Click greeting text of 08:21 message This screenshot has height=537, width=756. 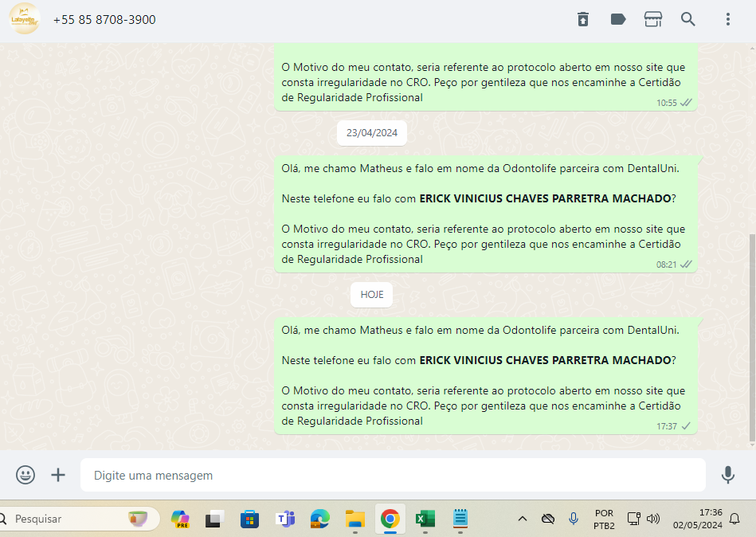click(480, 169)
